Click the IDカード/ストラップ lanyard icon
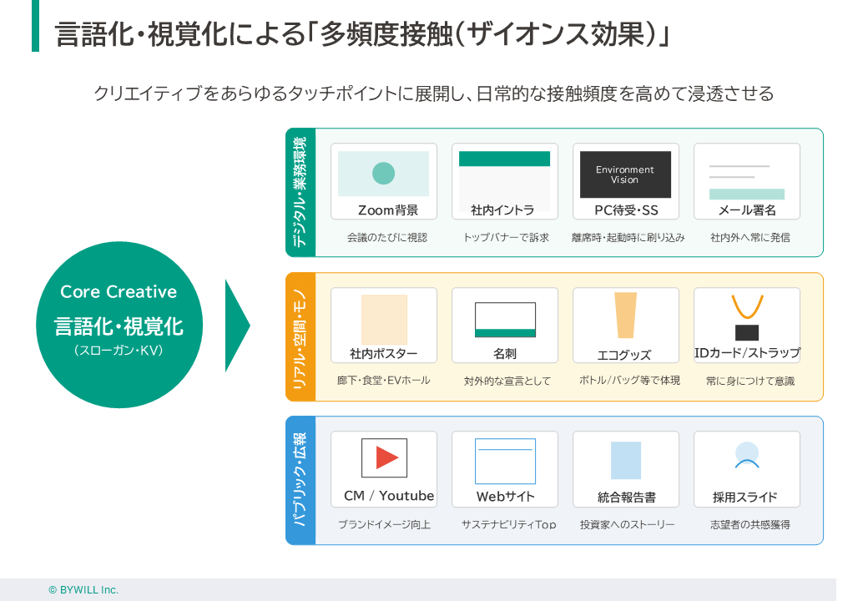Image resolution: width=868 pixels, height=601 pixels. [x=746, y=317]
